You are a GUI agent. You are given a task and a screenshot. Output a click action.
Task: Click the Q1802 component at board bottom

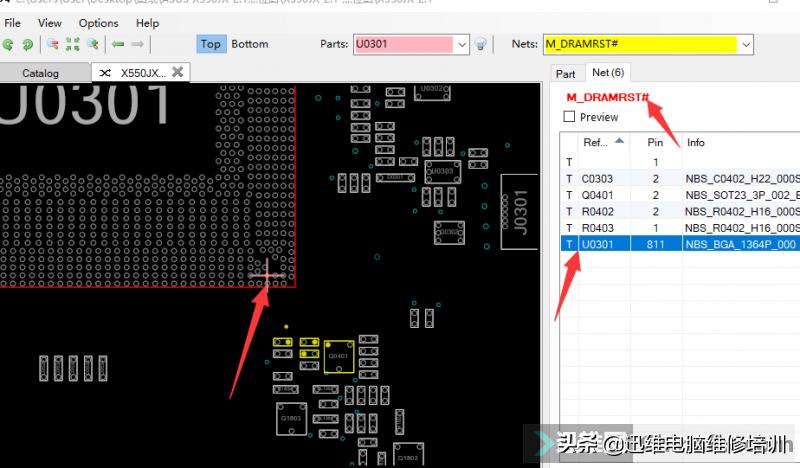(408, 455)
